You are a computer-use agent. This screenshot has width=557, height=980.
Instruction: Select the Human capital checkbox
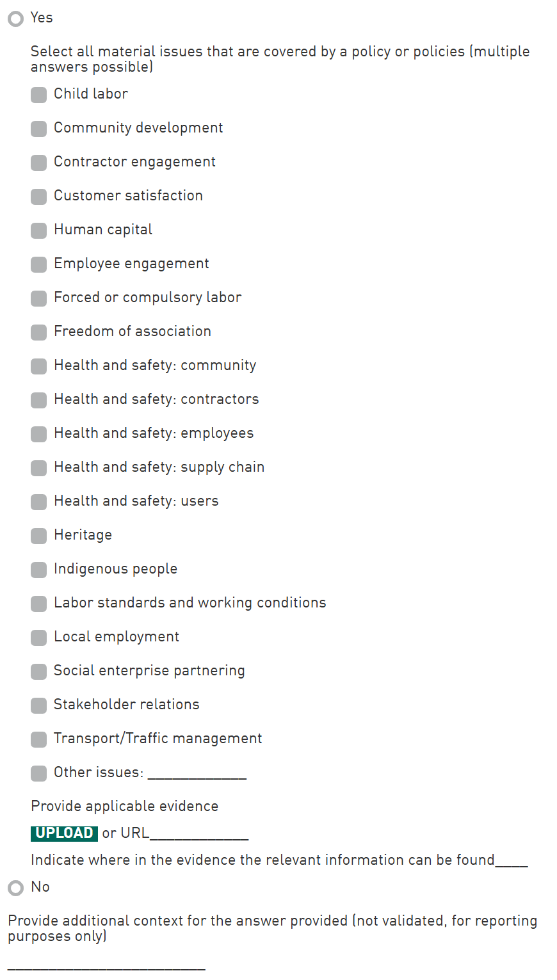click(39, 230)
